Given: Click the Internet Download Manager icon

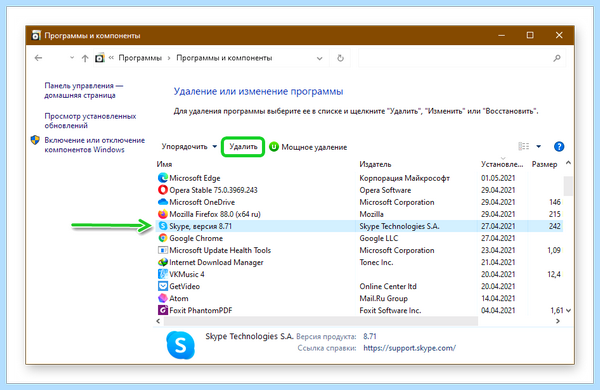Looking at the screenshot, I should pos(163,262).
